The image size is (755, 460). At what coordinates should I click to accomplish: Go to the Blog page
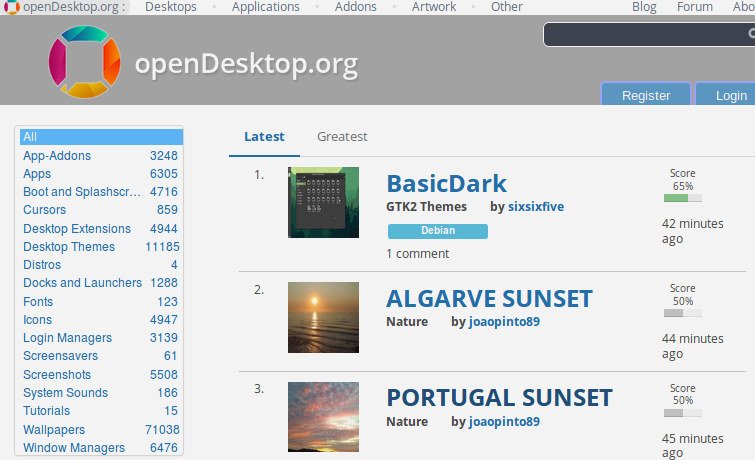644,7
